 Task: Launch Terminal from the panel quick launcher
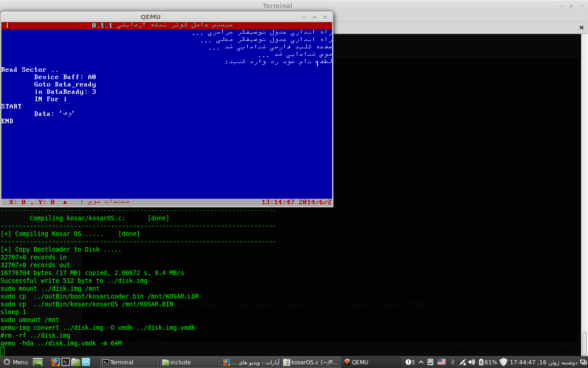(x=66, y=362)
